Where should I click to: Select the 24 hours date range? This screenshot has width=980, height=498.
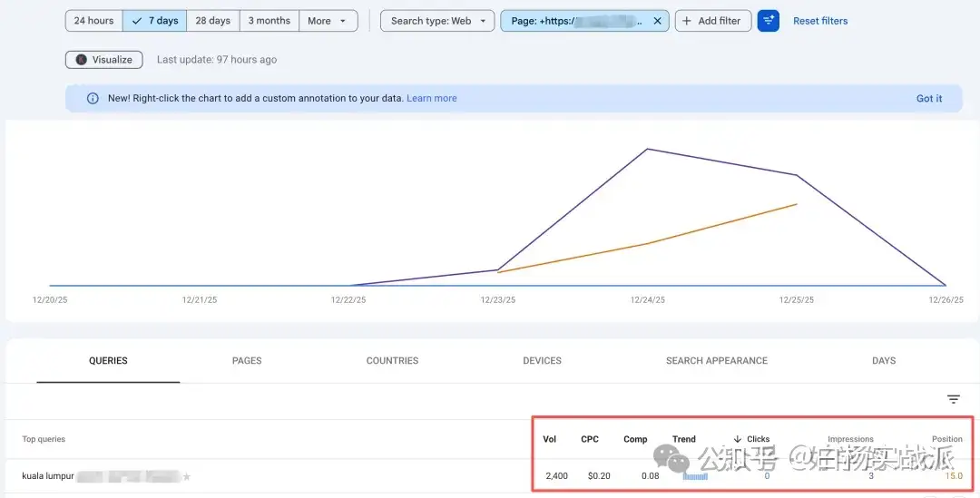(x=94, y=21)
